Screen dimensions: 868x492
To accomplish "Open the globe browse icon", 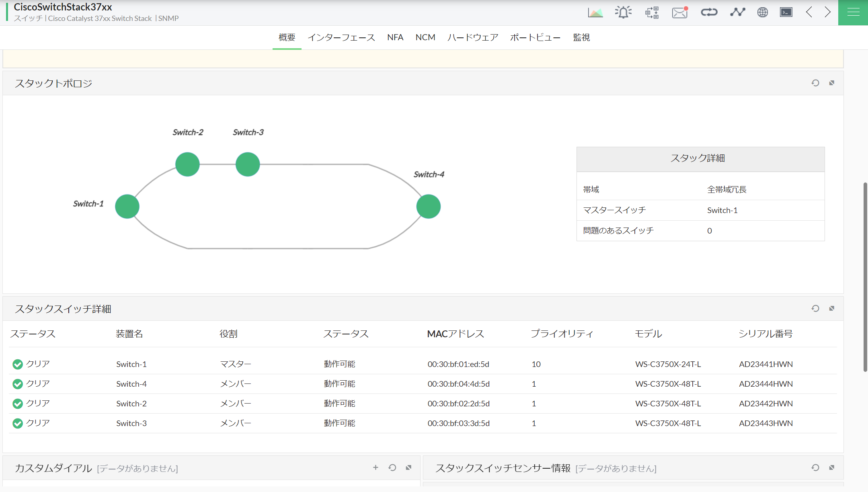I will [x=762, y=12].
